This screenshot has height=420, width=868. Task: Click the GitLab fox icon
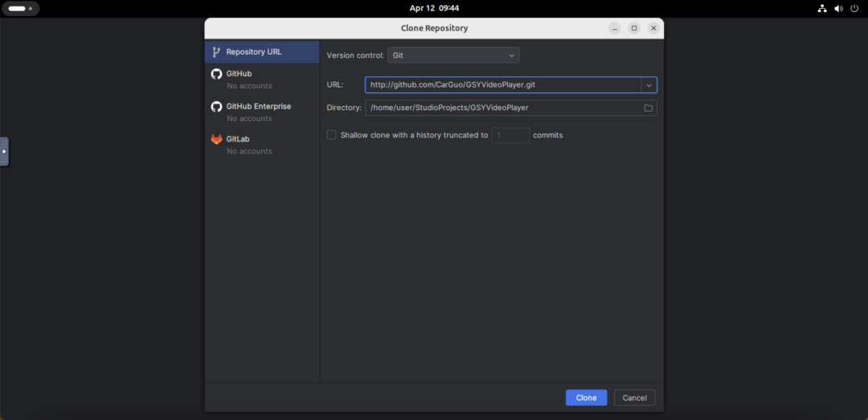pos(216,139)
